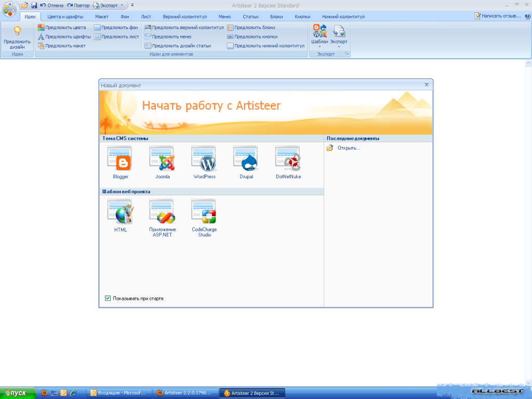Switch to the Фон tab
Screen dimensions: 532x399
pos(125,17)
